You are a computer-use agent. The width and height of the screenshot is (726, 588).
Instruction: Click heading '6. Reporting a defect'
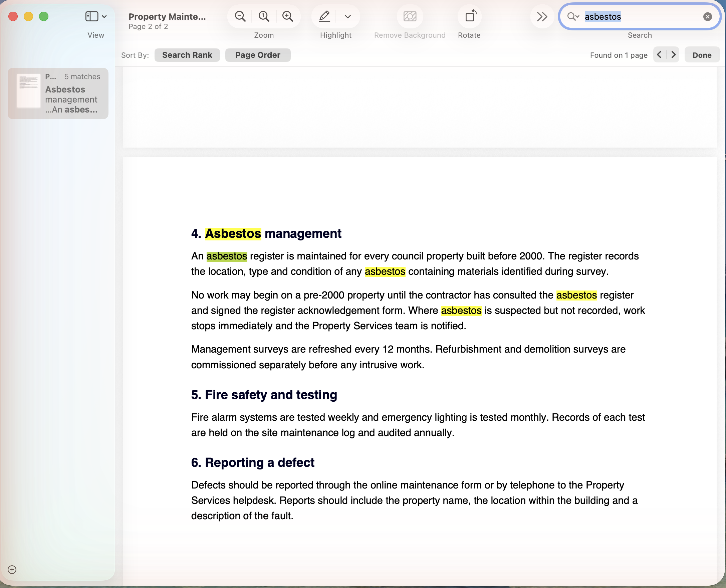click(x=253, y=462)
